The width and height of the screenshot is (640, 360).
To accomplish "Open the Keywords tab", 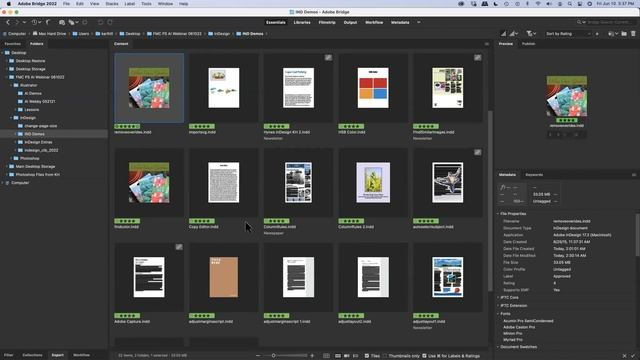I will [x=534, y=175].
